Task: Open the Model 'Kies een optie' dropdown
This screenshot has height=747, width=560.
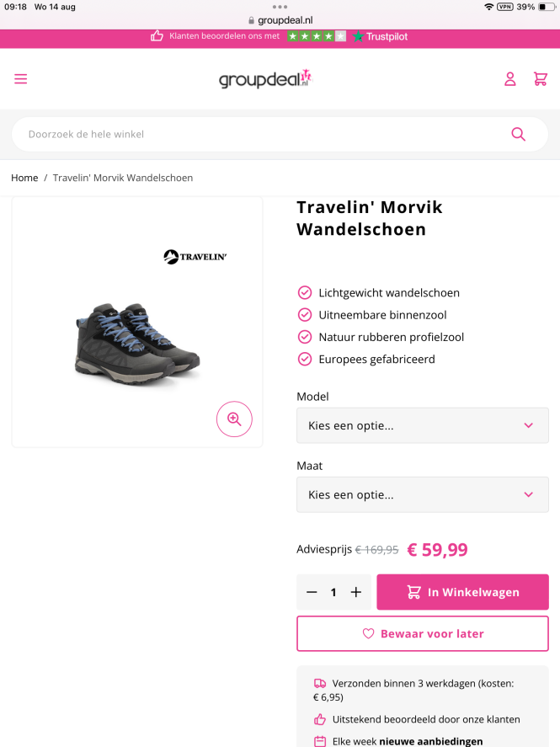Action: coord(422,425)
